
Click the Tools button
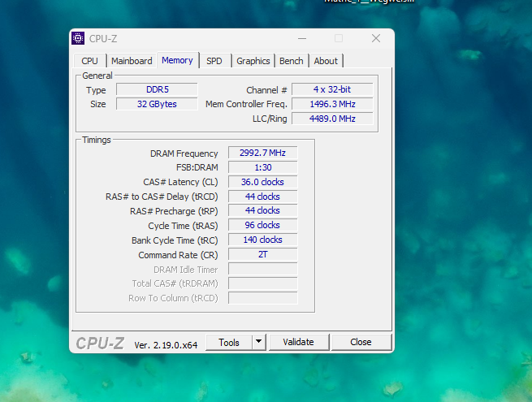point(229,342)
